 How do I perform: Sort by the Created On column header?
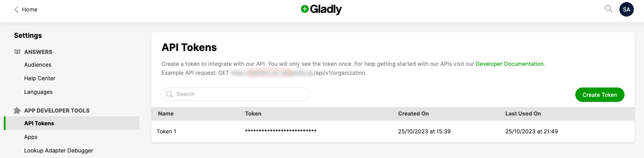pos(413,113)
